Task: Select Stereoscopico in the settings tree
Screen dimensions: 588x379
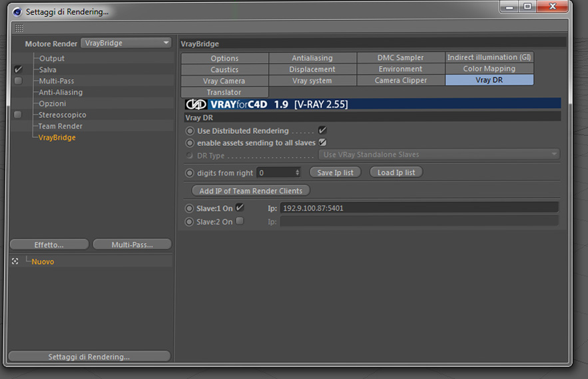Action: click(x=62, y=115)
